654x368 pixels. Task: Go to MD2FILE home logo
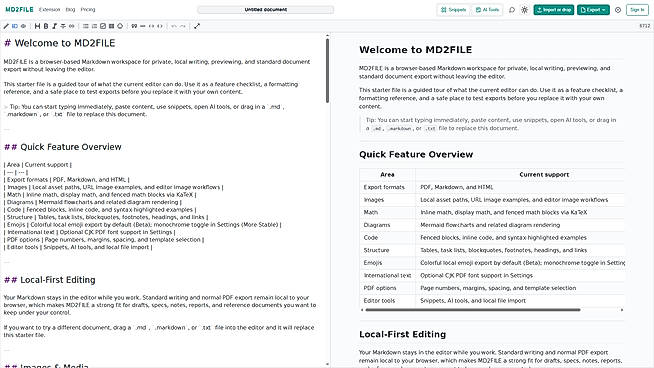[x=19, y=9]
